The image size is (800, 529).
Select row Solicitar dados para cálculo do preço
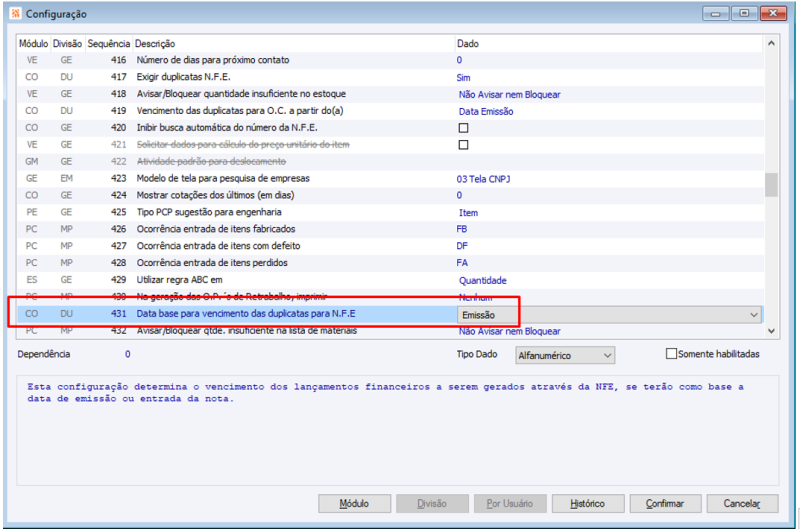(x=390, y=144)
